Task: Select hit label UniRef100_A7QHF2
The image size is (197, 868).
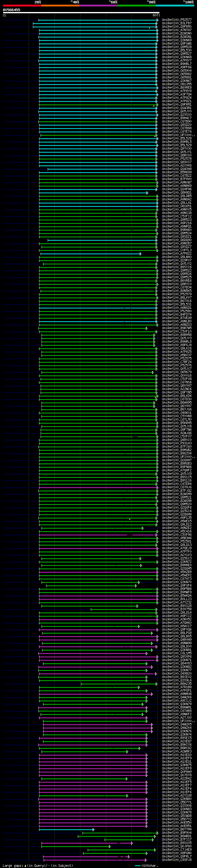Action: (x=177, y=470)
